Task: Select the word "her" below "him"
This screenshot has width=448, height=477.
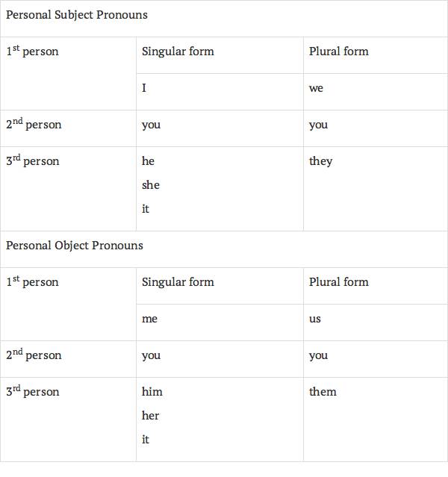Action: pos(150,416)
